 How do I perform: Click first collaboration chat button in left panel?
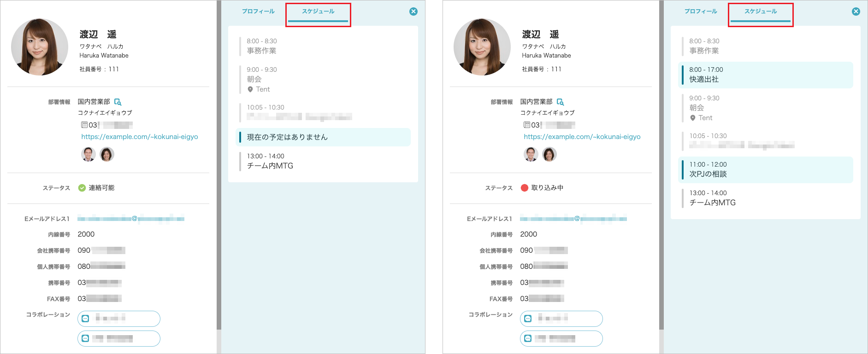pyautogui.click(x=119, y=319)
